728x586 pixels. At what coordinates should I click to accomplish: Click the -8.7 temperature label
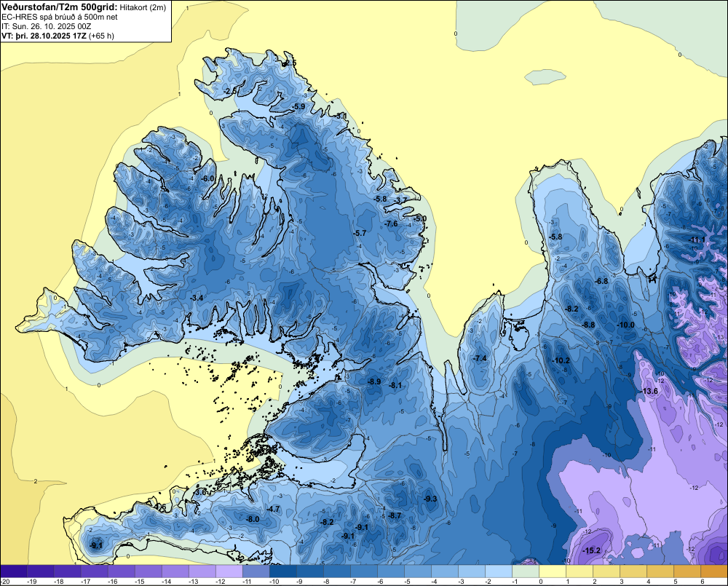click(x=395, y=516)
